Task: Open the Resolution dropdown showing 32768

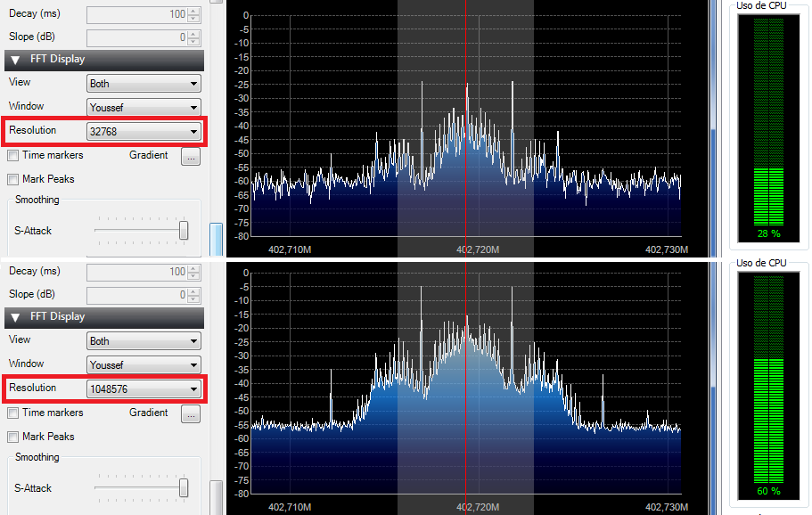Action: point(144,132)
